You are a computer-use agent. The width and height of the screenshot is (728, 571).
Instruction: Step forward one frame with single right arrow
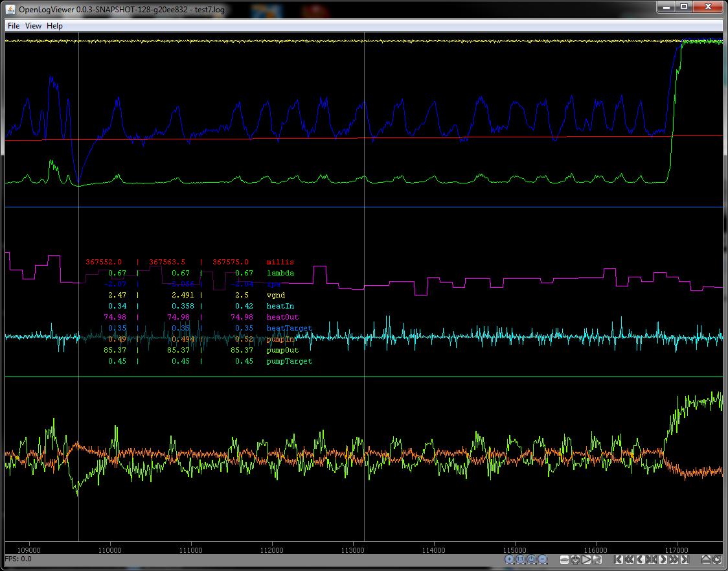pyautogui.click(x=663, y=559)
